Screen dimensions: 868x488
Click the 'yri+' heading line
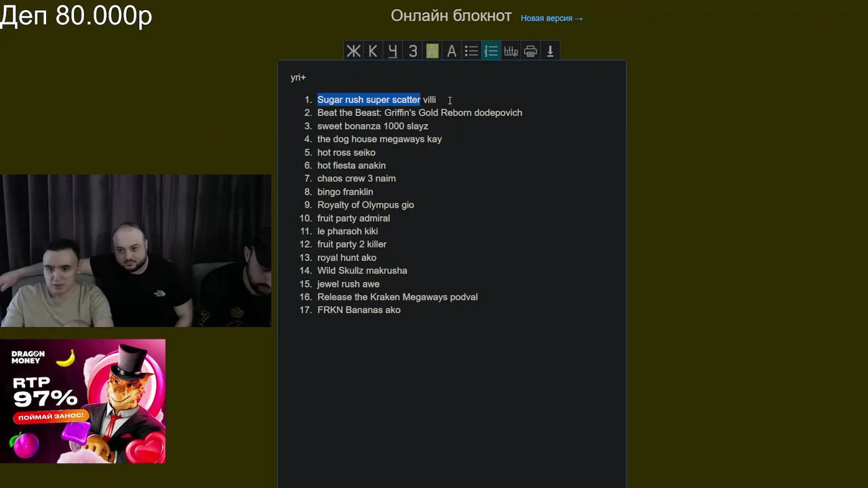(x=298, y=77)
